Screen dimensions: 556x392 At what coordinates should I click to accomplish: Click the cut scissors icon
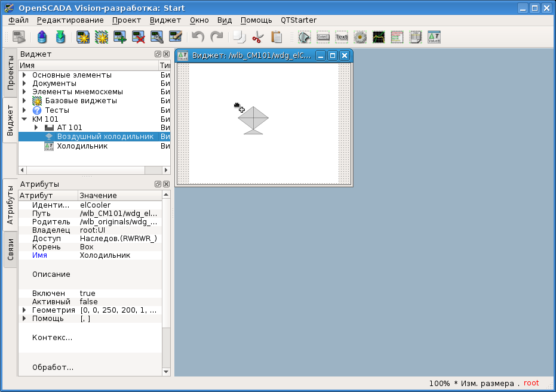coord(257,38)
